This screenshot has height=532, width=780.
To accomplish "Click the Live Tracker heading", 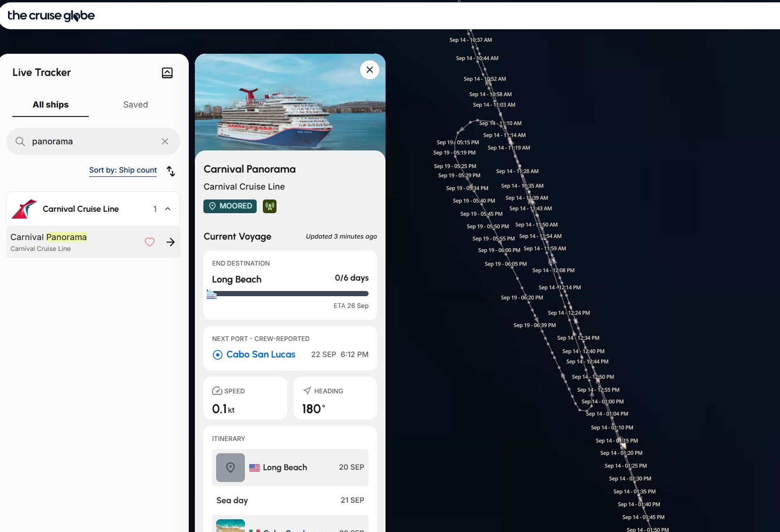I will [42, 73].
